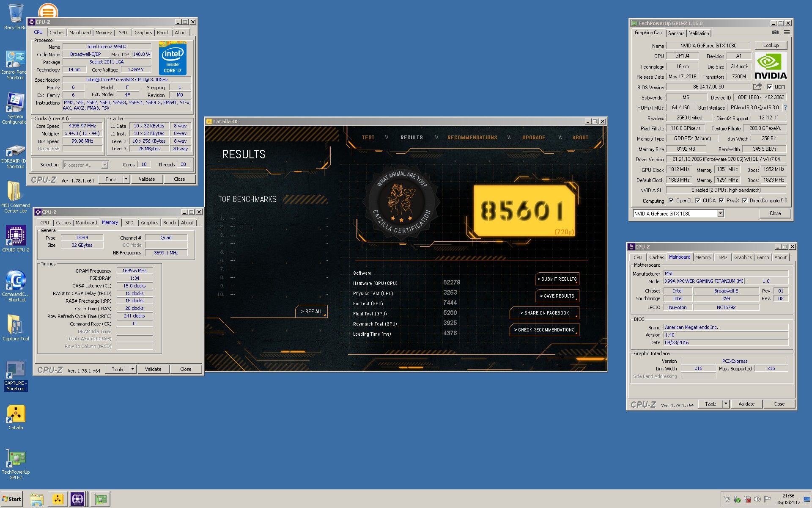
Task: Switch to Catzilla taskbar button
Action: [57, 499]
